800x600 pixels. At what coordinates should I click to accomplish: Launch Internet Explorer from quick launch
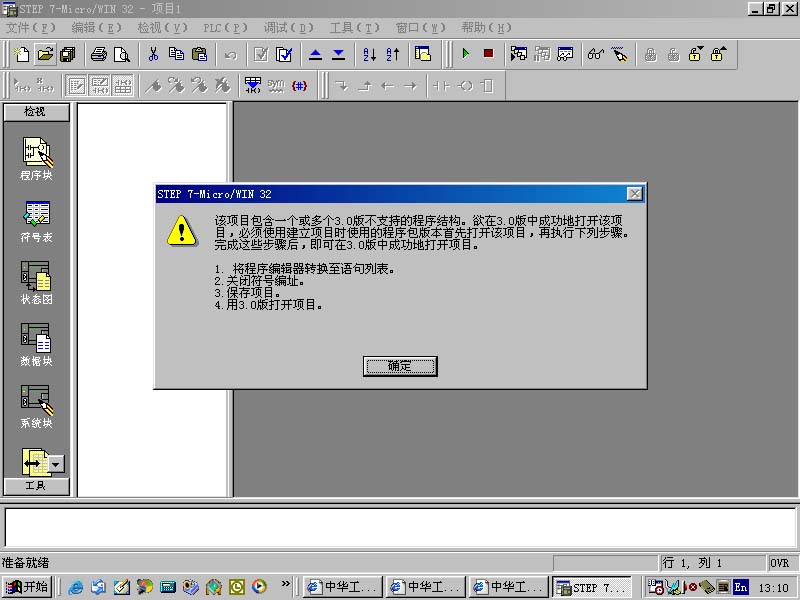tap(76, 587)
